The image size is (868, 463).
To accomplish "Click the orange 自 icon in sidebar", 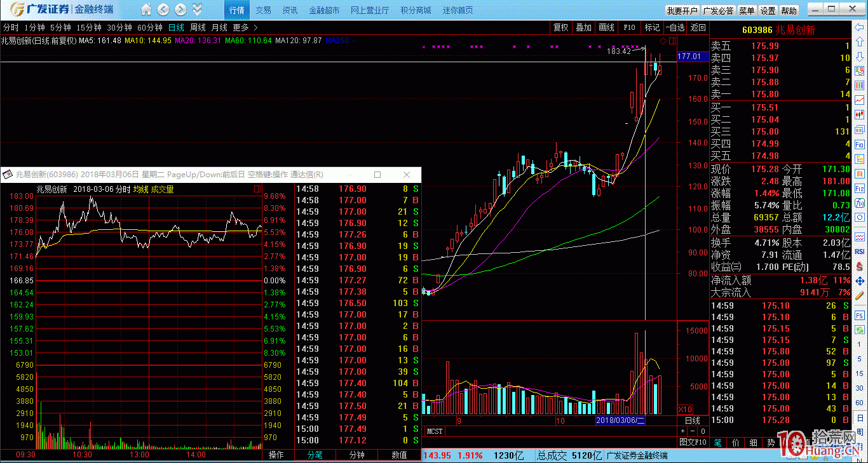I will (860, 173).
